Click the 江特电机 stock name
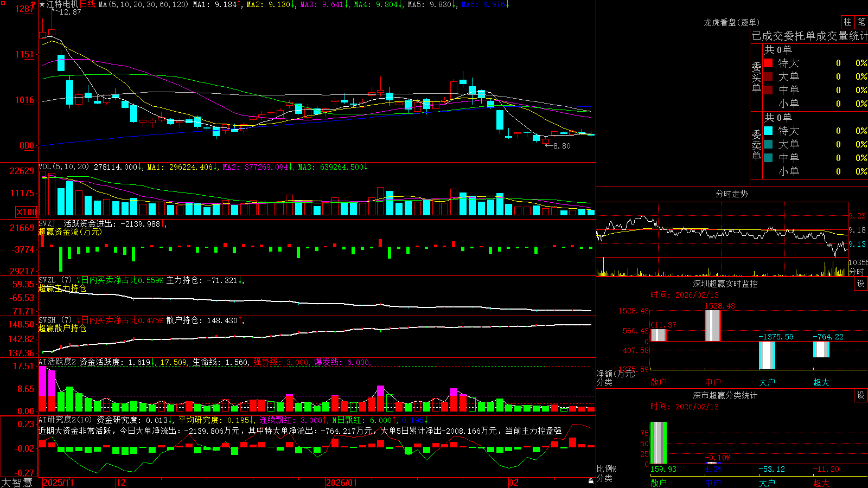The height and width of the screenshot is (488, 868). pyautogui.click(x=62, y=4)
